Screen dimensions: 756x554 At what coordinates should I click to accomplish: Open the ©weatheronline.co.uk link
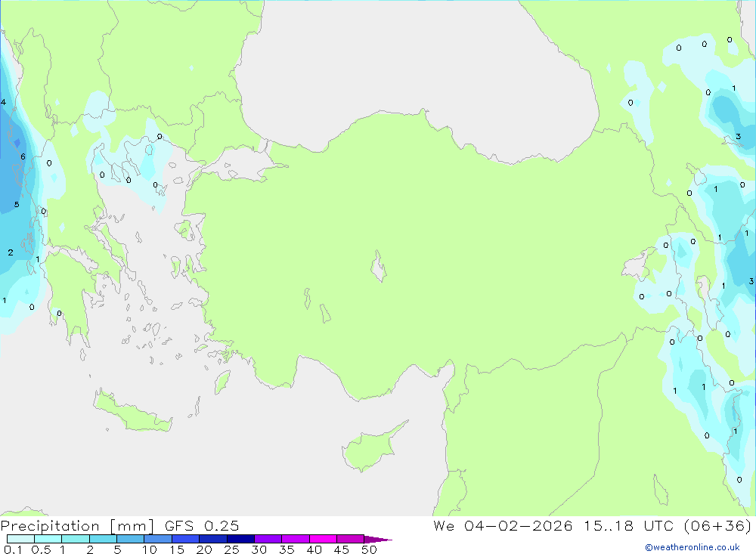[x=692, y=547]
